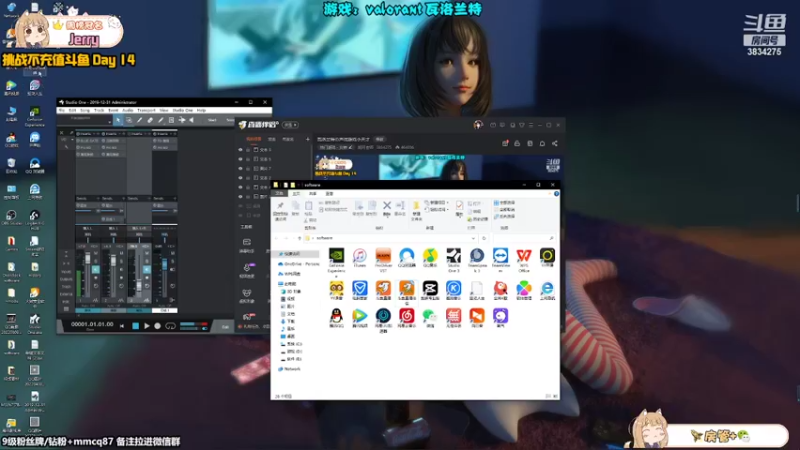The image size is (800, 450).
Task: Toggle Loop in Studio One transport bar
Action: click(x=170, y=326)
